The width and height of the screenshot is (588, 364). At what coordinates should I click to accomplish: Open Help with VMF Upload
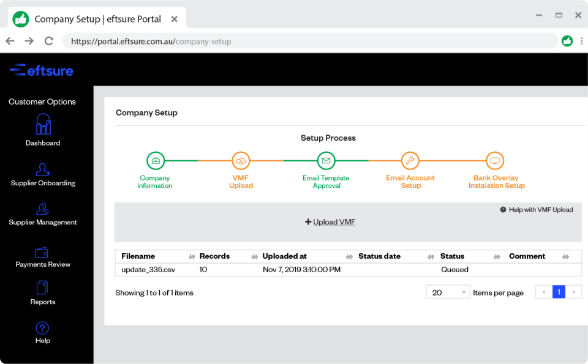pos(537,209)
